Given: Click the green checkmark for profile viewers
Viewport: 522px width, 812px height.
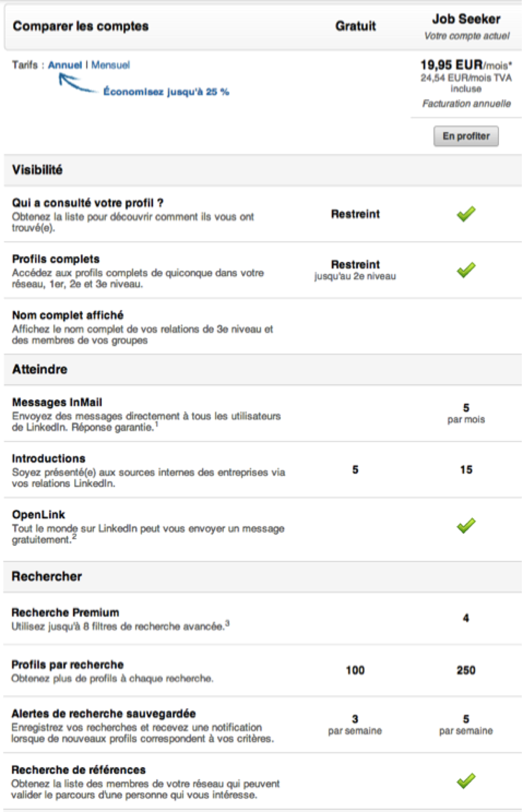Looking at the screenshot, I should (466, 214).
